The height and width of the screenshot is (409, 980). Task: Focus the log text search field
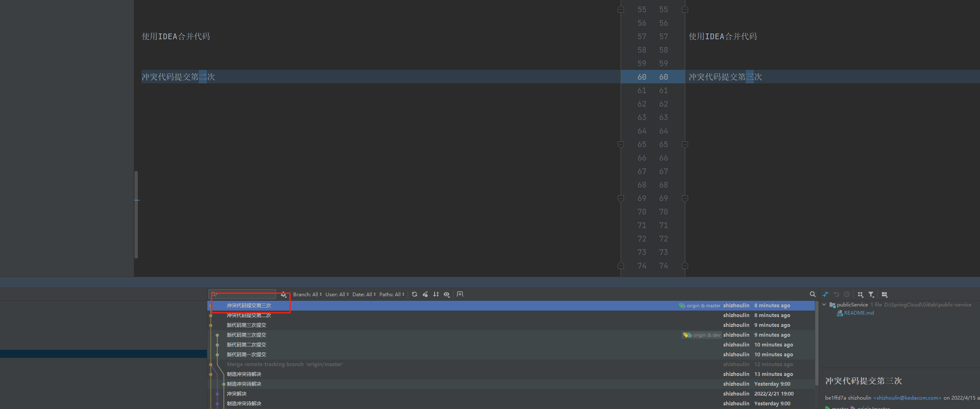pyautogui.click(x=243, y=294)
